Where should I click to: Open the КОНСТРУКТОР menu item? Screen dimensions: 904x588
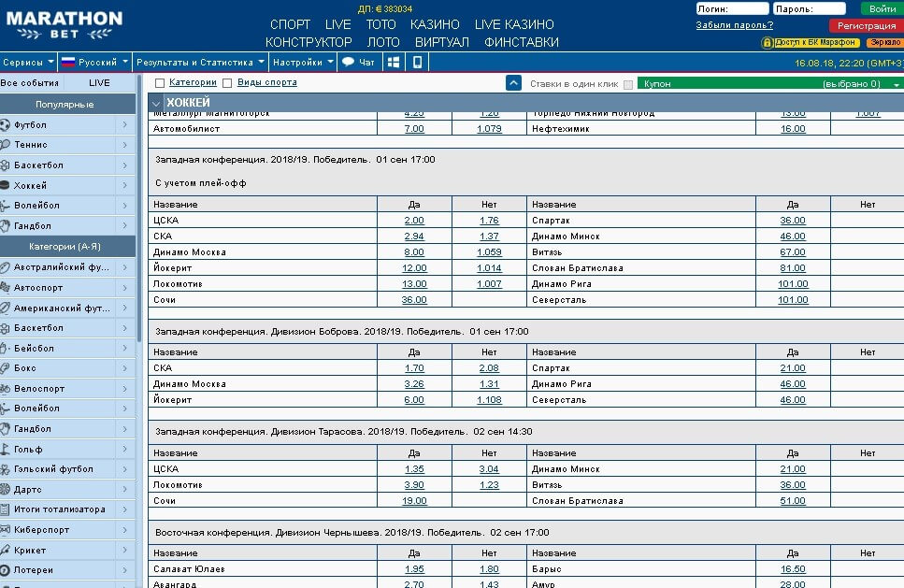coord(309,42)
